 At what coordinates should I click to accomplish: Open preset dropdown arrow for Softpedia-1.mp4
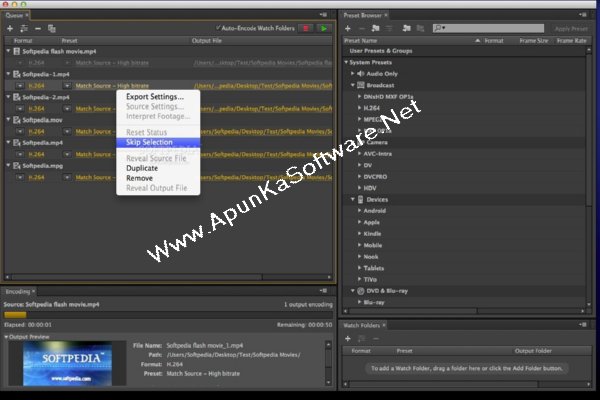[67, 86]
